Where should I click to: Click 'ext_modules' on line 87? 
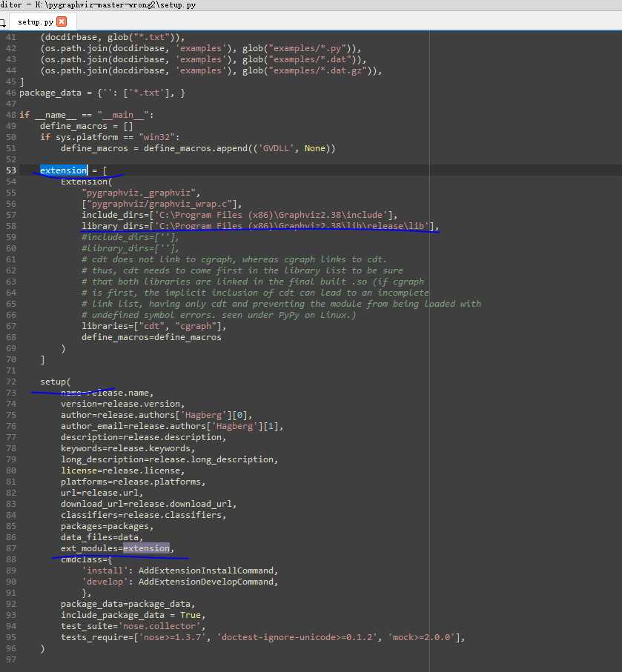coord(89,548)
